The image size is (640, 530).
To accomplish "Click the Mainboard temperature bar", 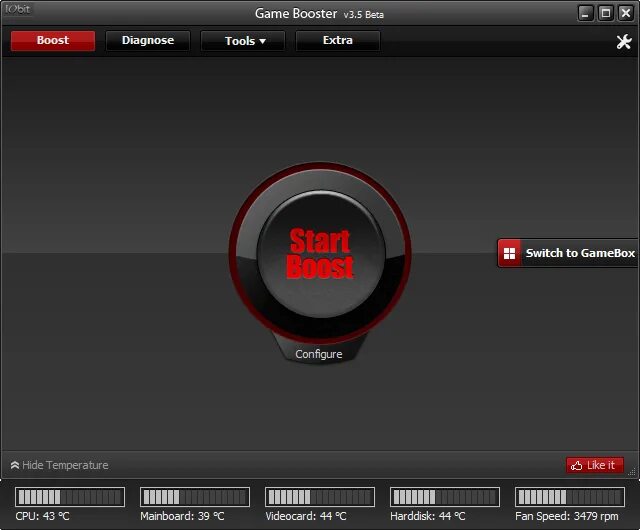I will (195, 497).
